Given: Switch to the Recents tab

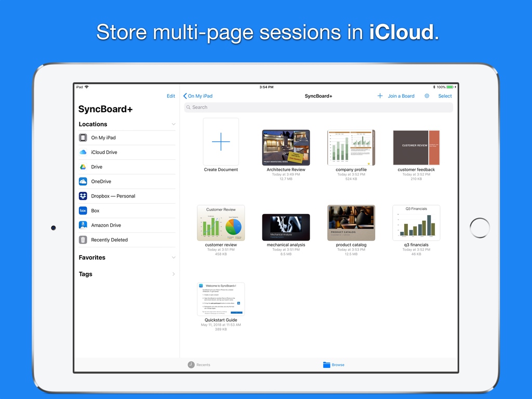Looking at the screenshot, I should tap(199, 365).
